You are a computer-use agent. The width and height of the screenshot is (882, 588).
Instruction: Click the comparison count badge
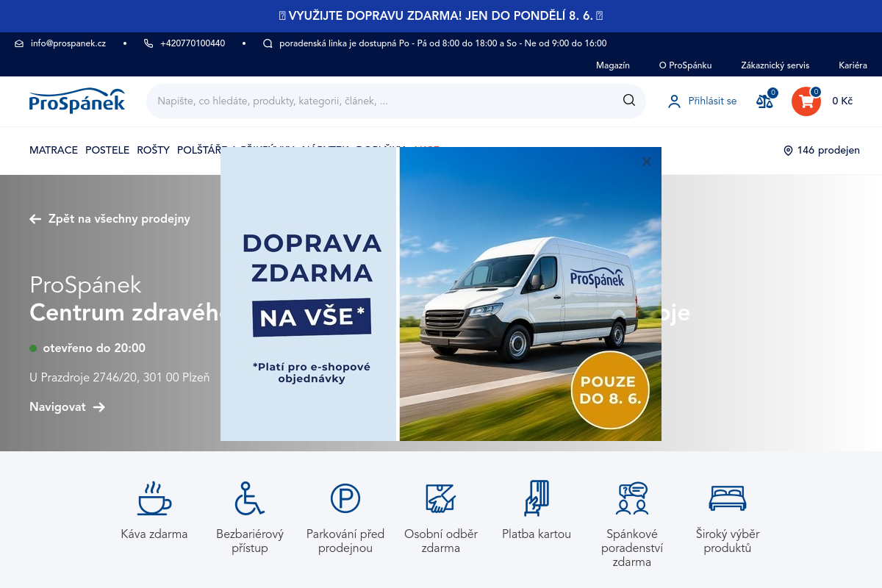pyautogui.click(x=772, y=93)
